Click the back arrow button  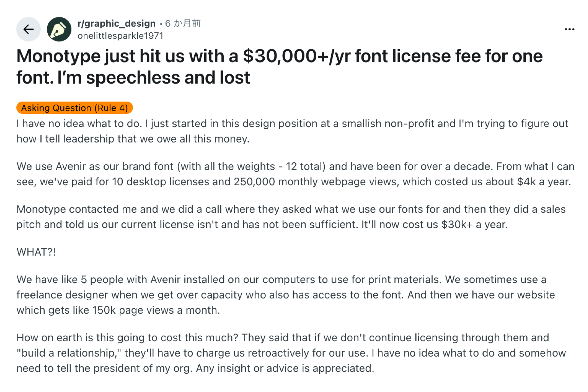(28, 29)
